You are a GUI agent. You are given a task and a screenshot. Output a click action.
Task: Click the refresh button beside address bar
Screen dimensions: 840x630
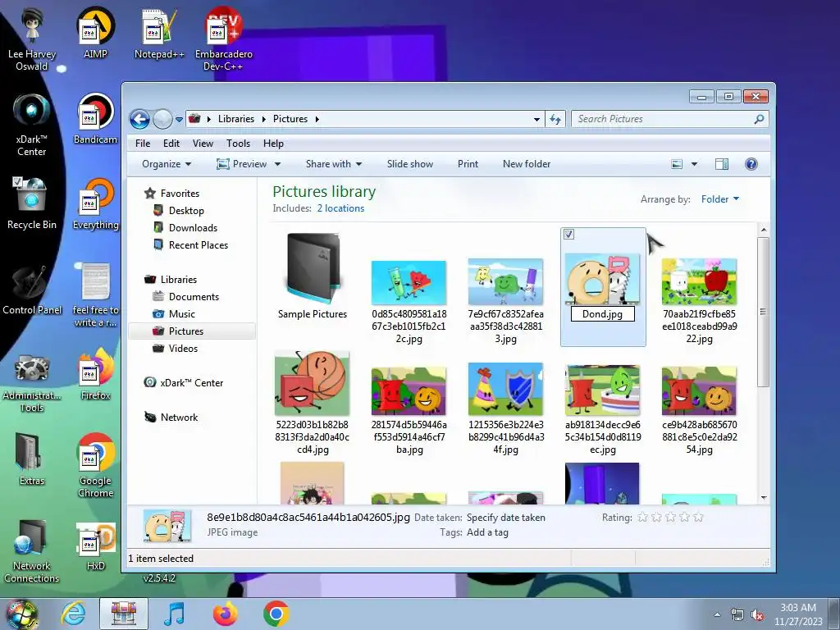(555, 120)
